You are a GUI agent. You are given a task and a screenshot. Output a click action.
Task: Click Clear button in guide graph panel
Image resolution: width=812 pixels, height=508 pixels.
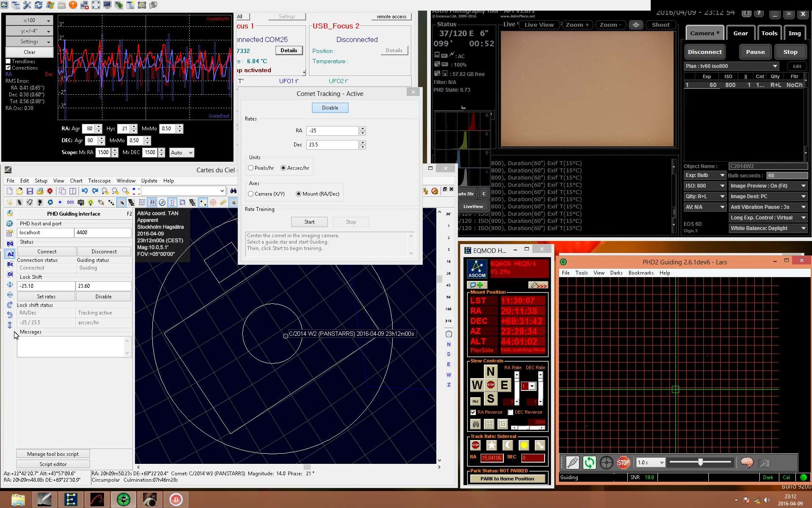point(29,52)
